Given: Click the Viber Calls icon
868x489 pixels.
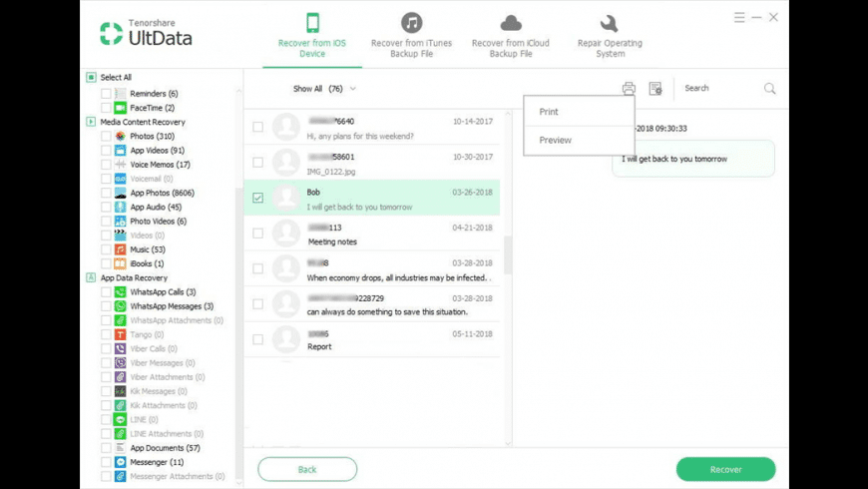Looking at the screenshot, I should point(120,349).
